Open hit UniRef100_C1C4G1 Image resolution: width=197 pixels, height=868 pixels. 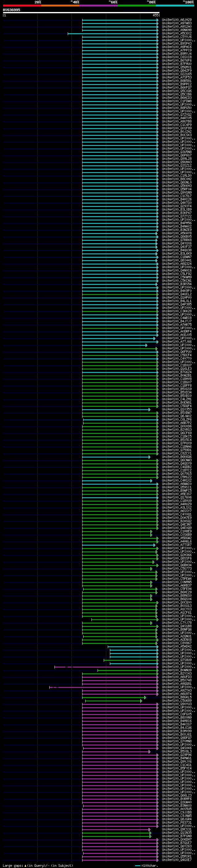pos(176,765)
